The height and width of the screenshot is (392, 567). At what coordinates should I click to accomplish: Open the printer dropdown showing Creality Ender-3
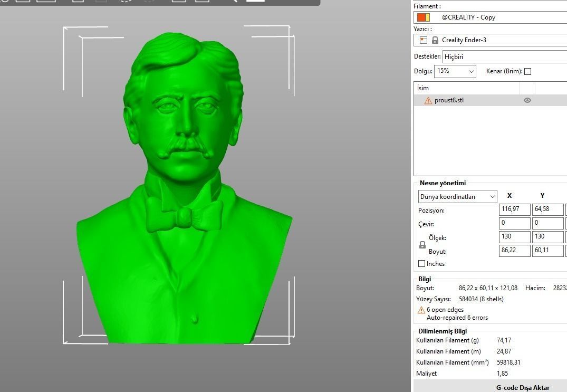(491, 40)
